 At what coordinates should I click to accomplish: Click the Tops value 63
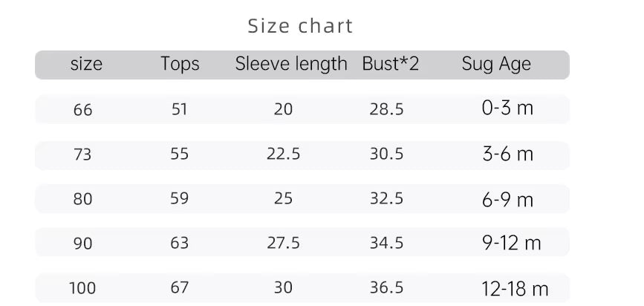pyautogui.click(x=180, y=243)
